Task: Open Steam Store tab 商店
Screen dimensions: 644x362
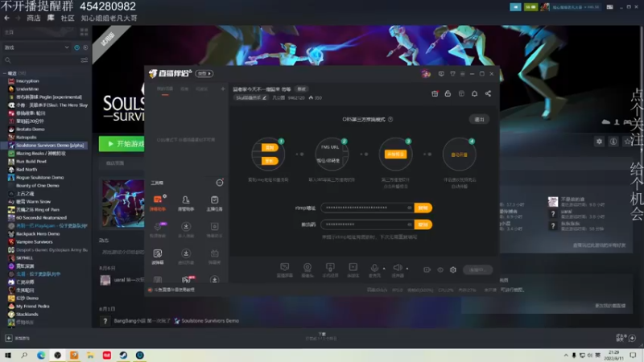Action: (34, 18)
